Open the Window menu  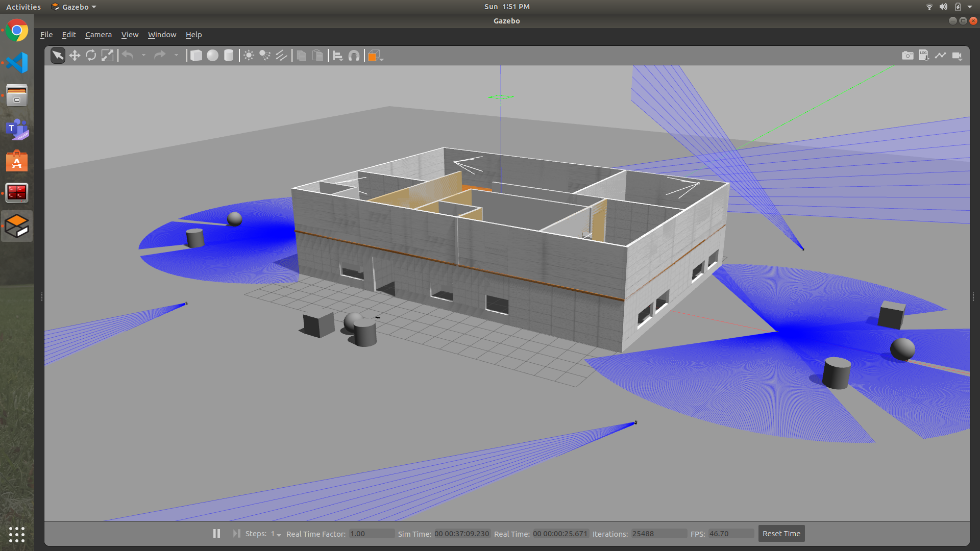[162, 35]
